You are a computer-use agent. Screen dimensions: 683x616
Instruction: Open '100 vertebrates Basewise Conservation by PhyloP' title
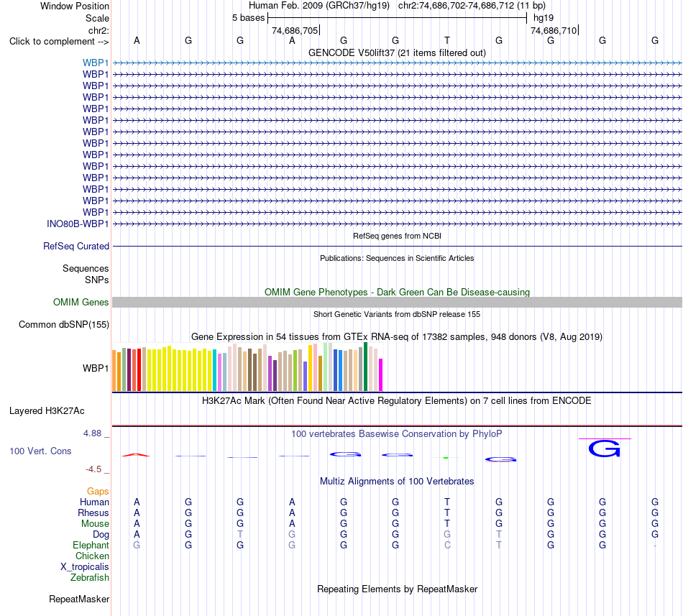[397, 434]
